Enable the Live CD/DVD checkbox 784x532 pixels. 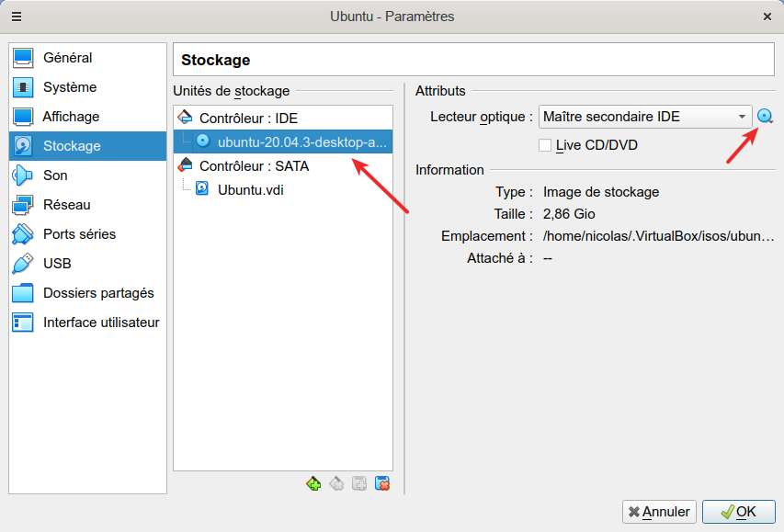[546, 145]
